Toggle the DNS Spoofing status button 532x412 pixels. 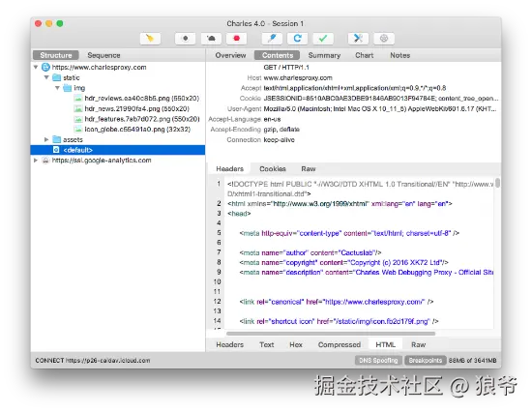pyautogui.click(x=378, y=360)
